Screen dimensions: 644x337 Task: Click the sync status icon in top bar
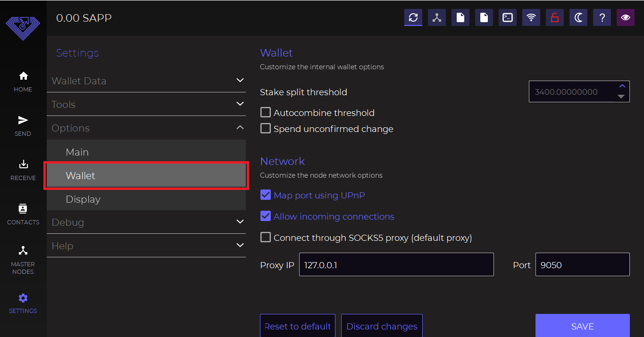coord(413,18)
